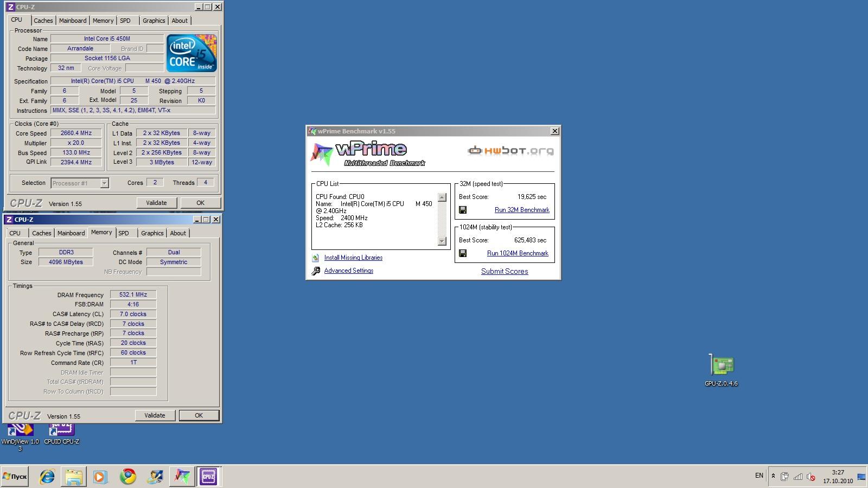868x488 pixels.
Task: Click the CPU List scroll up arrow
Action: 442,197
